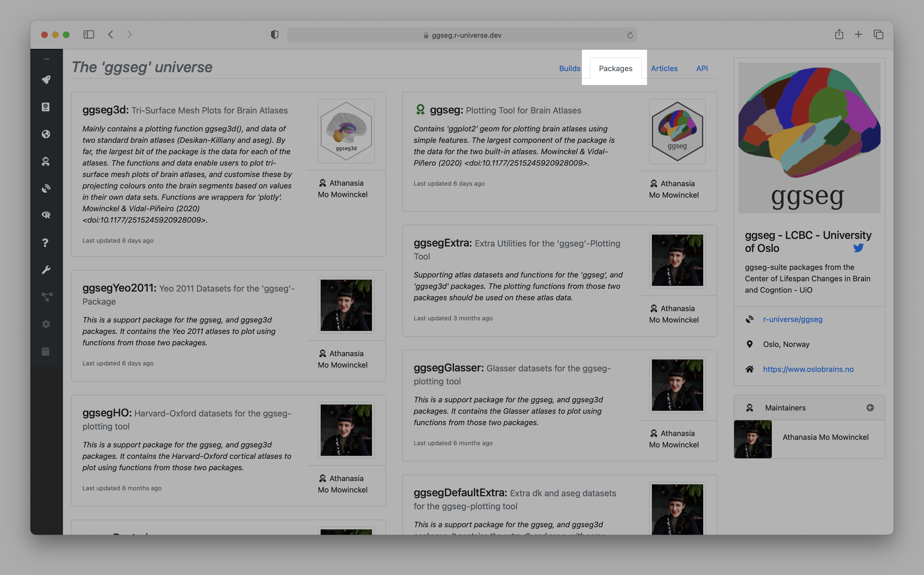924x575 pixels.
Task: Open the ggsegHO package link
Action: pyautogui.click(x=107, y=413)
